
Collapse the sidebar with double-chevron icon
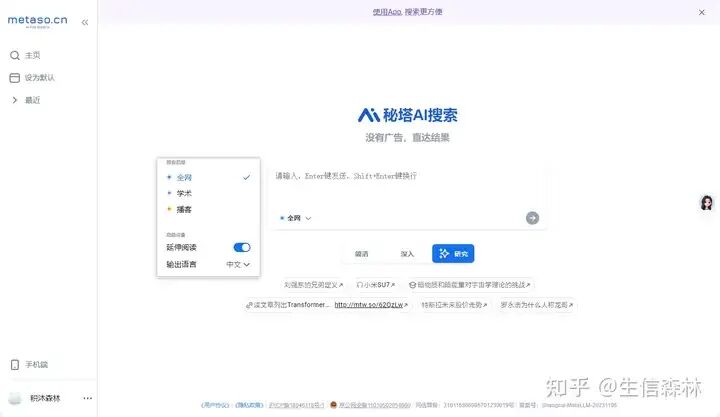pos(85,22)
